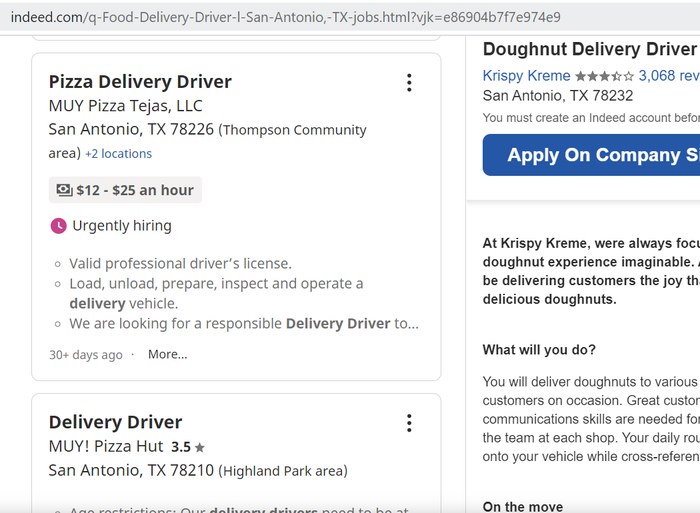This screenshot has height=513, width=700.
Task: Open the 3,068 reviews link
Action: [x=668, y=76]
